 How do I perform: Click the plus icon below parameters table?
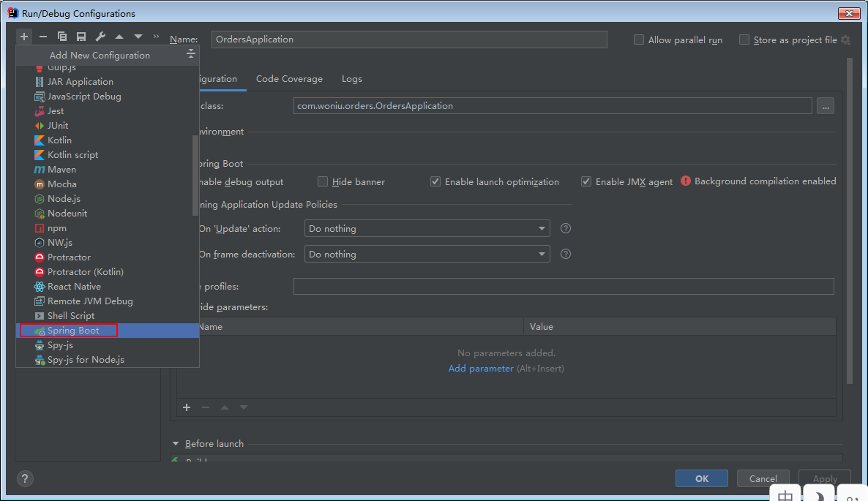[187, 407]
